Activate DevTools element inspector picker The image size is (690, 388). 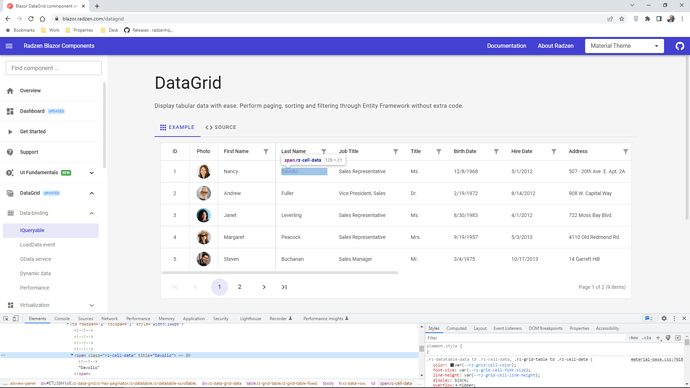tap(6, 318)
